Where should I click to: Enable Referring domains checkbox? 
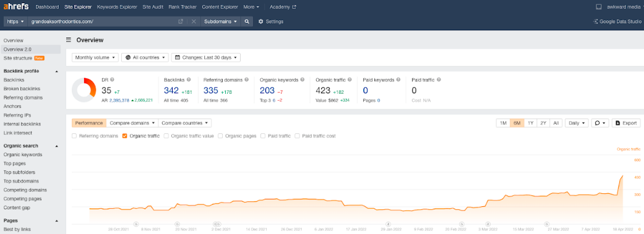coord(74,136)
